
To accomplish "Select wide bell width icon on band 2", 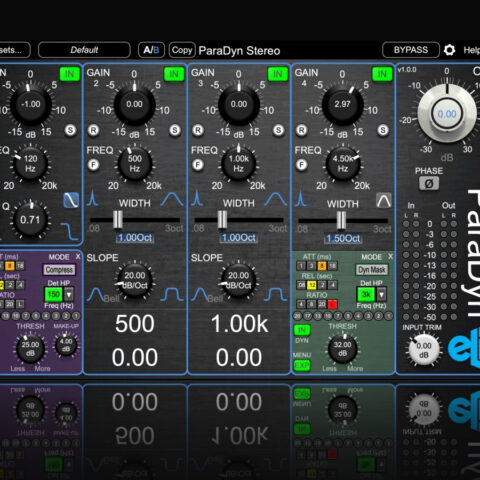I will [x=172, y=199].
